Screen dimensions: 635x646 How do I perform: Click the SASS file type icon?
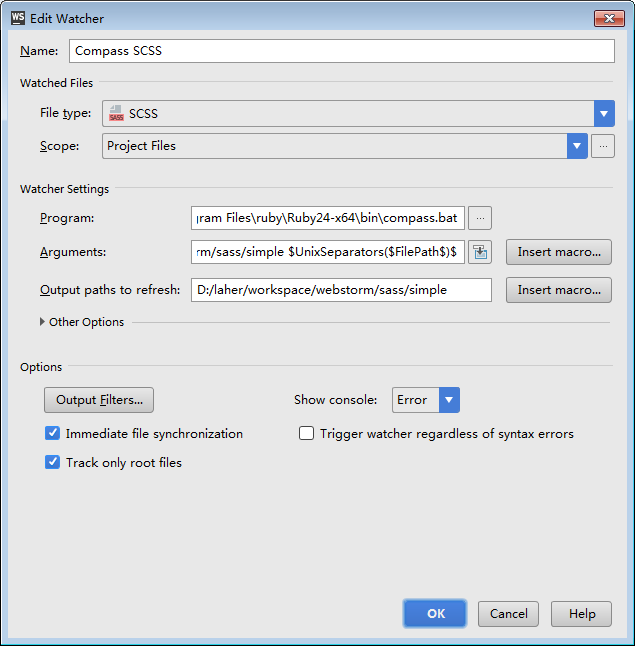[x=116, y=113]
